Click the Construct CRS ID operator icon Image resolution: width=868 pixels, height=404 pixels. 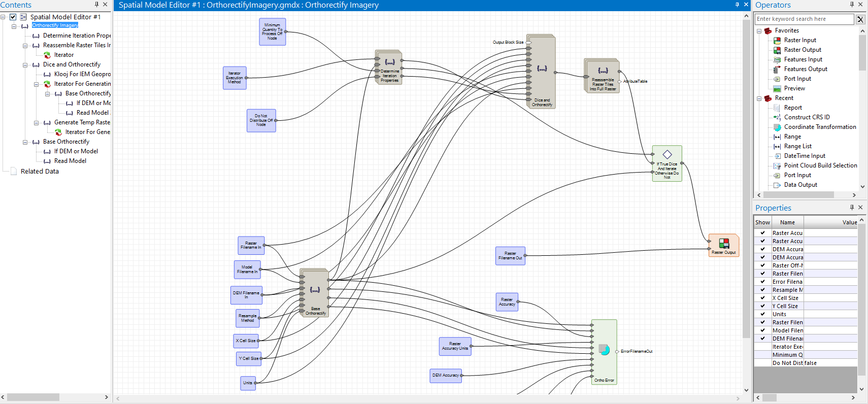777,117
